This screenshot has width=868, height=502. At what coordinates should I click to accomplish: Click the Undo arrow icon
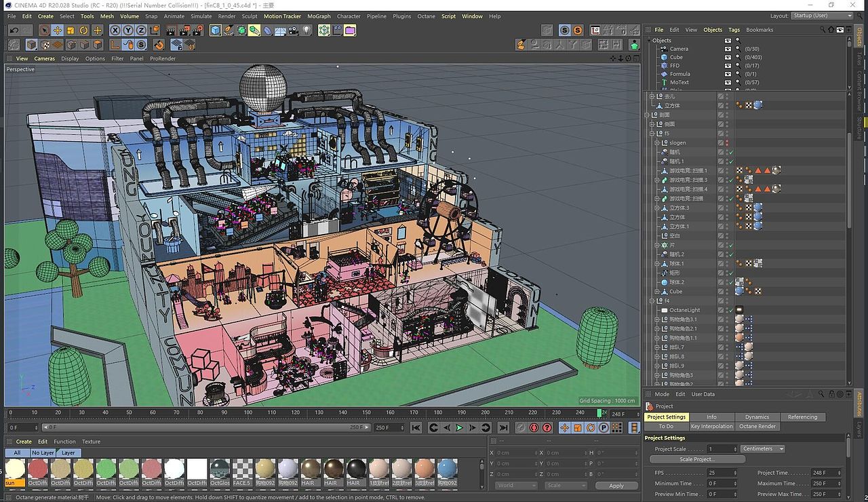(14, 31)
